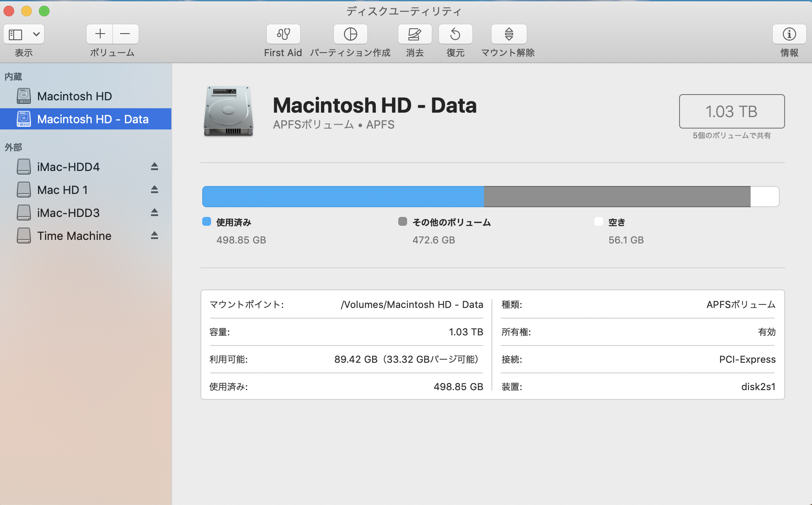Open the パーティション作成 partition tool

pyautogui.click(x=350, y=34)
